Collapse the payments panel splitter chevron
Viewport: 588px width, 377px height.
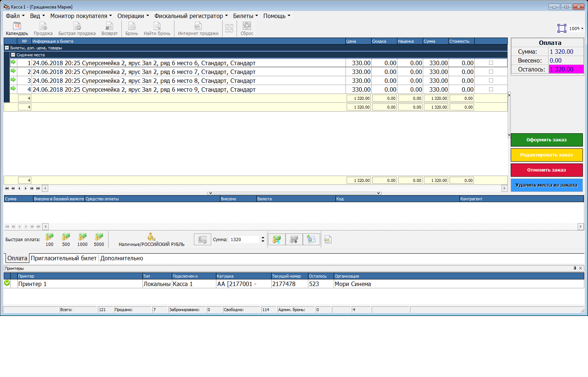pos(294,193)
